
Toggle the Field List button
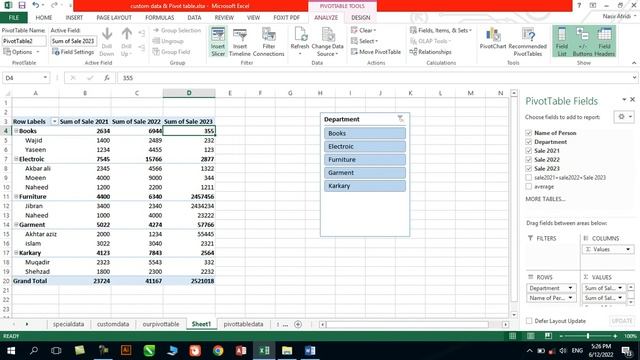(x=562, y=41)
